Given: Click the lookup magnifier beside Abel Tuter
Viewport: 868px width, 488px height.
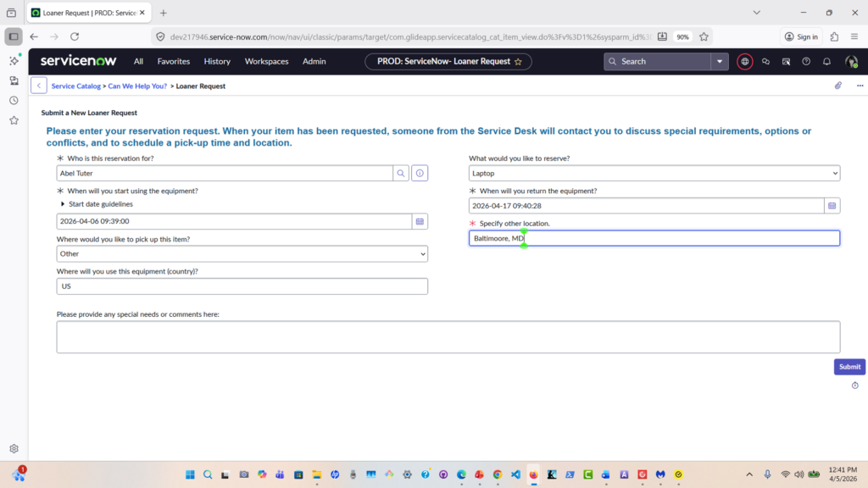Looking at the screenshot, I should coord(400,173).
